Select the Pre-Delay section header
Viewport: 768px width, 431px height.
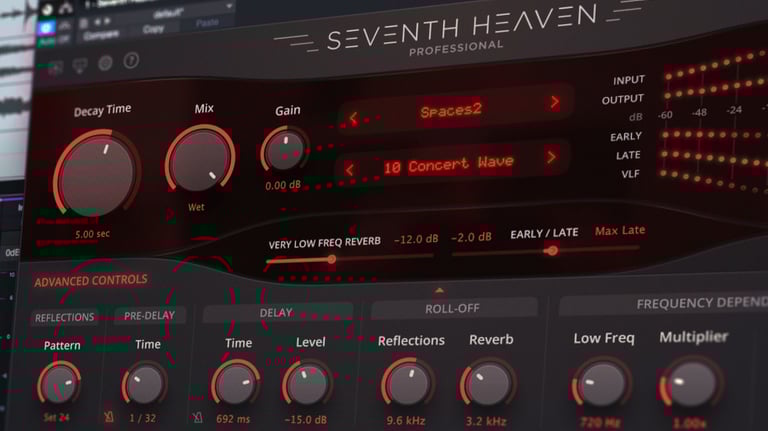click(149, 315)
